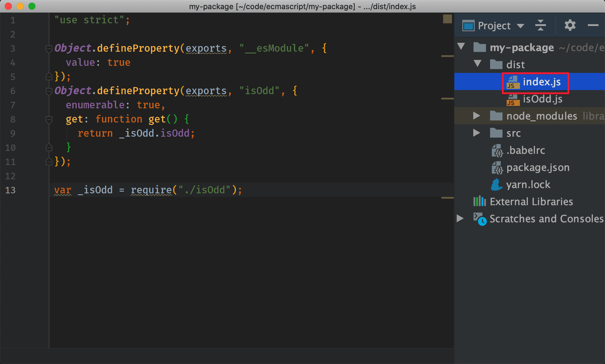
Task: Click the fold end marker at line 11
Action: 49,162
